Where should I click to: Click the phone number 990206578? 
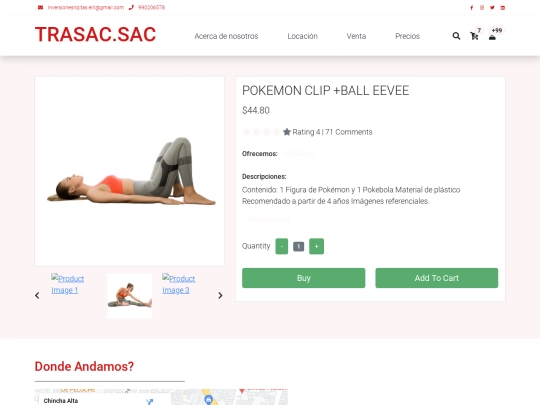(x=151, y=7)
